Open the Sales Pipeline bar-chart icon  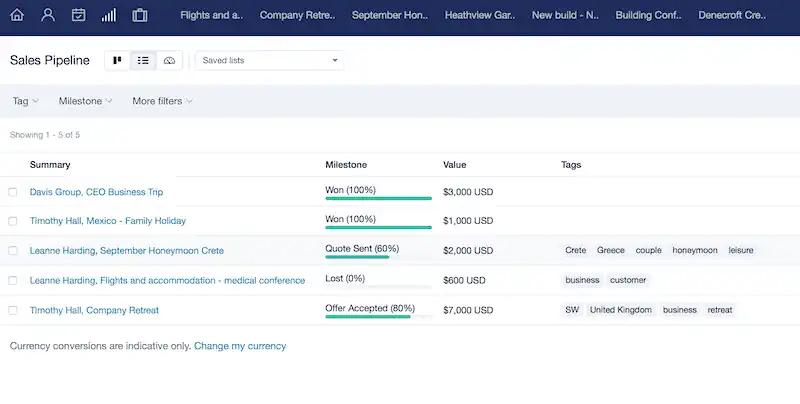click(x=109, y=15)
